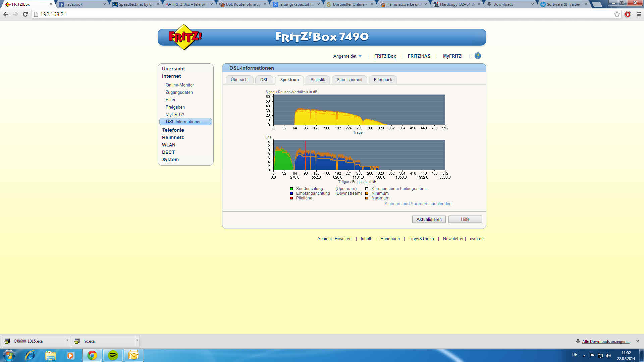The height and width of the screenshot is (362, 644).
Task: Open Spotify from the taskbar
Action: pyautogui.click(x=113, y=355)
